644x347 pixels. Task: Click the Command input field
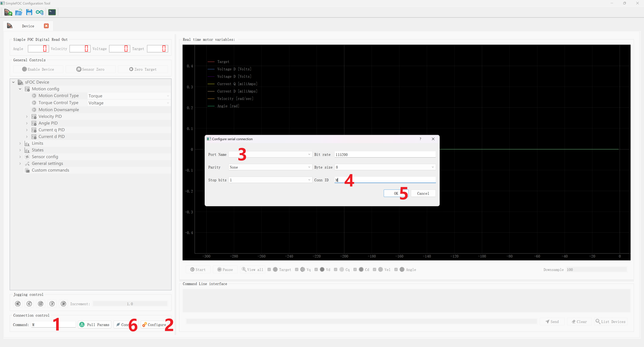(x=54, y=325)
